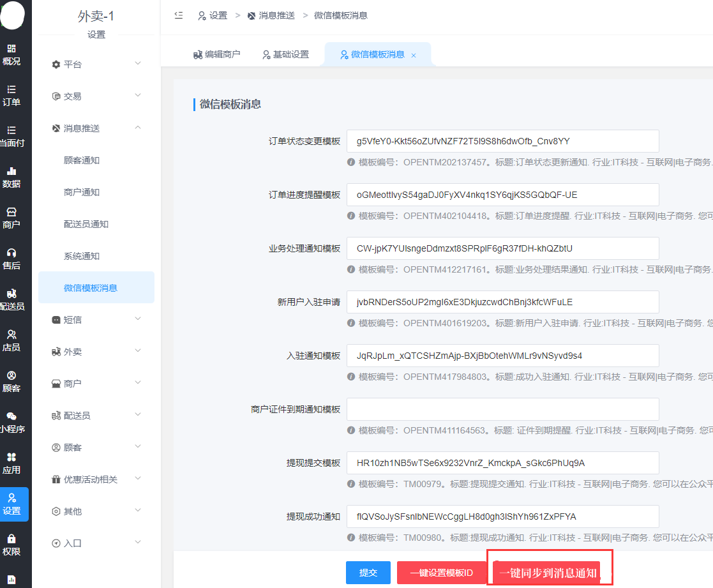
Task: Click the 业务处理通知模板 input field
Action: coord(502,248)
